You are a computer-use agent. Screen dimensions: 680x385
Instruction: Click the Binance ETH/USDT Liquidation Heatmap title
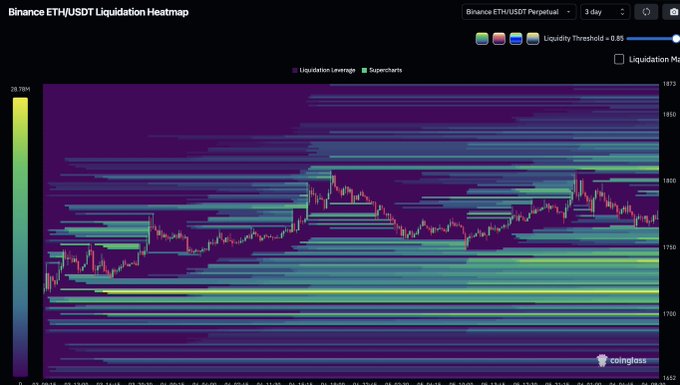pyautogui.click(x=98, y=12)
